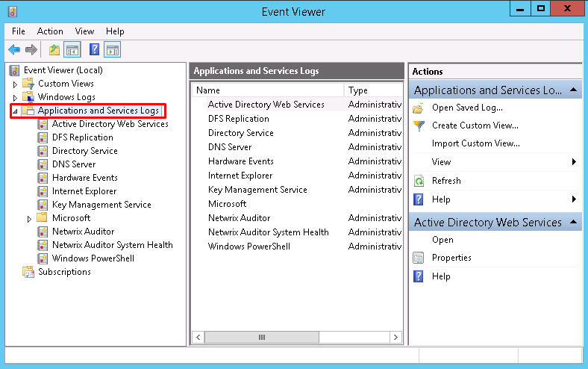Click Import Custom View... action

pyautogui.click(x=476, y=143)
